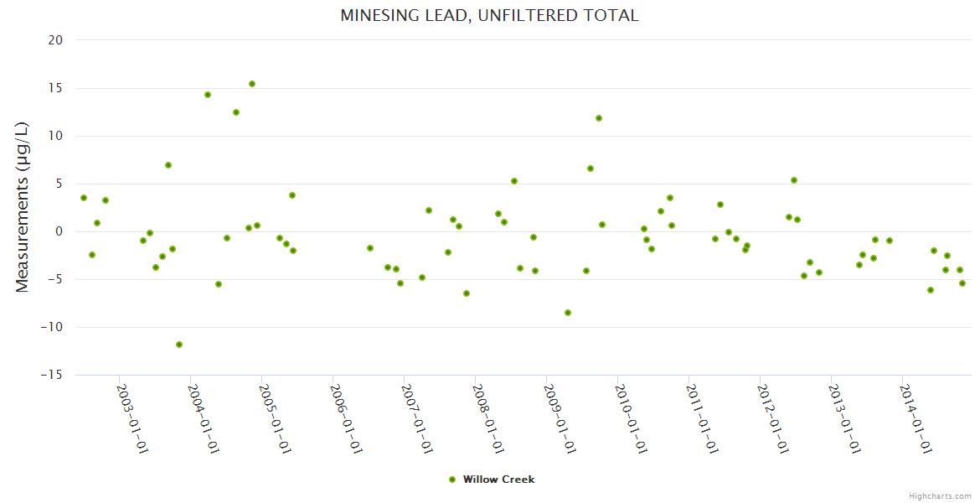
Task: Click the −15 label on the y-axis
Action: [x=51, y=375]
